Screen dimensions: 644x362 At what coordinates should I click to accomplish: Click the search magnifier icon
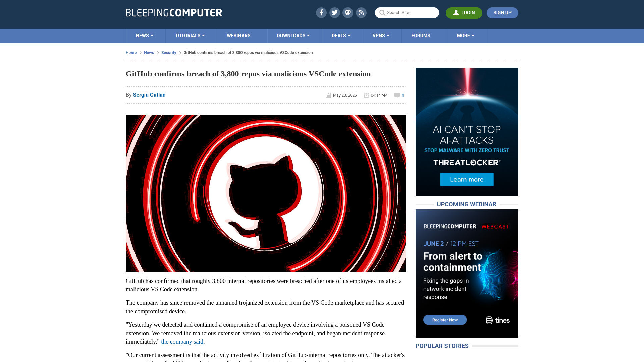pyautogui.click(x=382, y=13)
